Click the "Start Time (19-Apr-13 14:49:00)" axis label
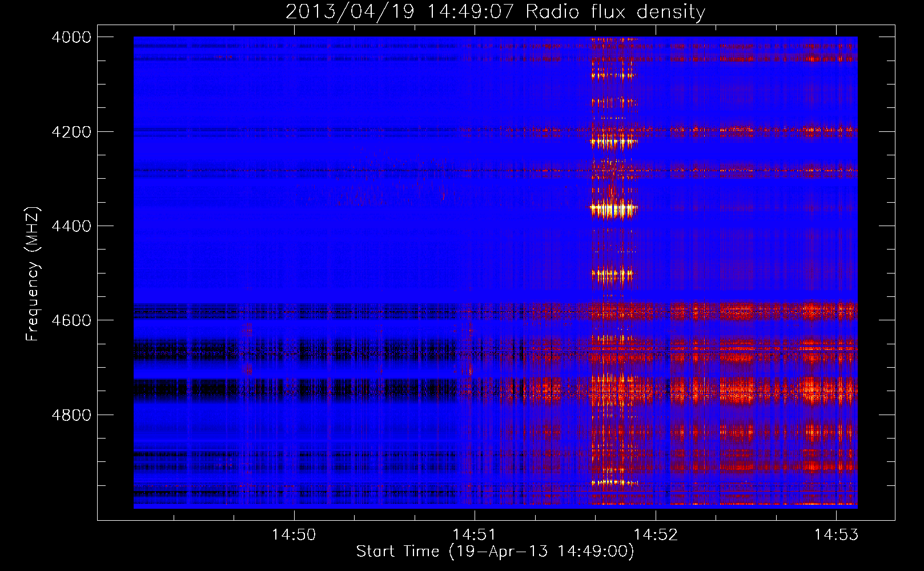924x571 pixels. (x=495, y=552)
